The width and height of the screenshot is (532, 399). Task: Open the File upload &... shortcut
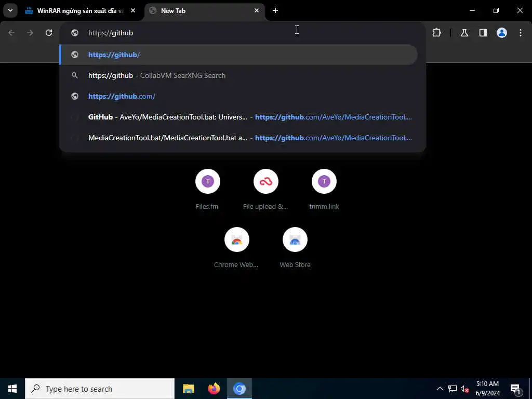pos(265,189)
